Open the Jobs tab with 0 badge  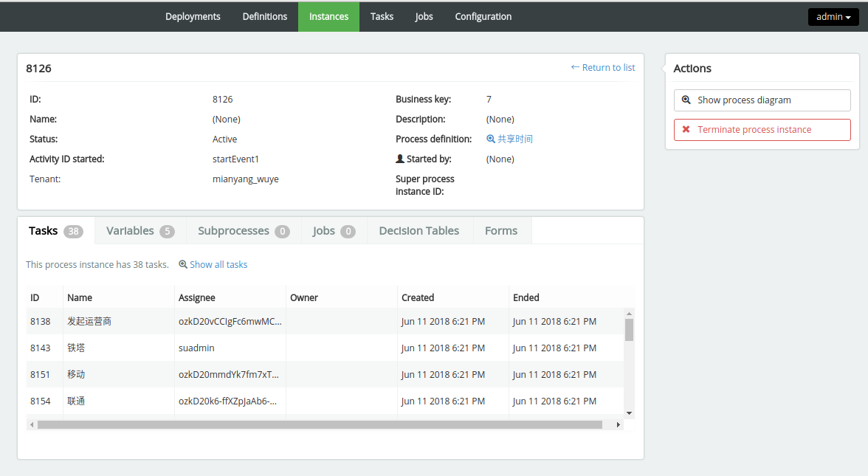point(334,231)
